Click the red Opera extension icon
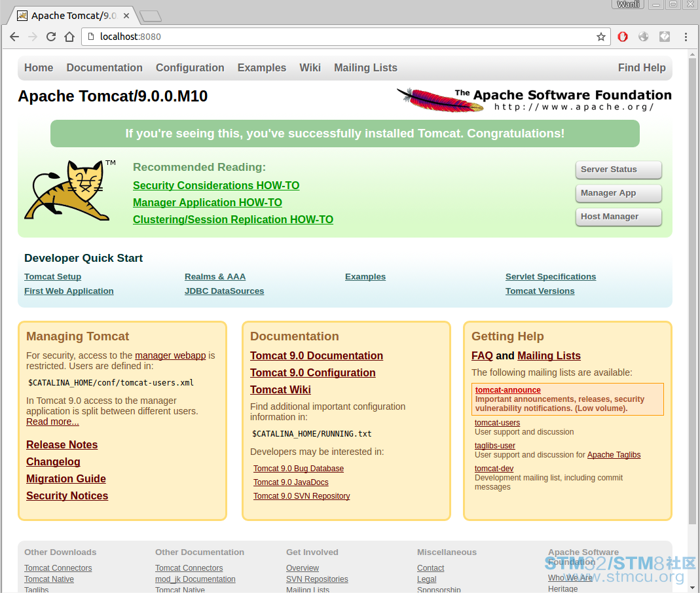Screen dimensions: 700x593 point(622,37)
